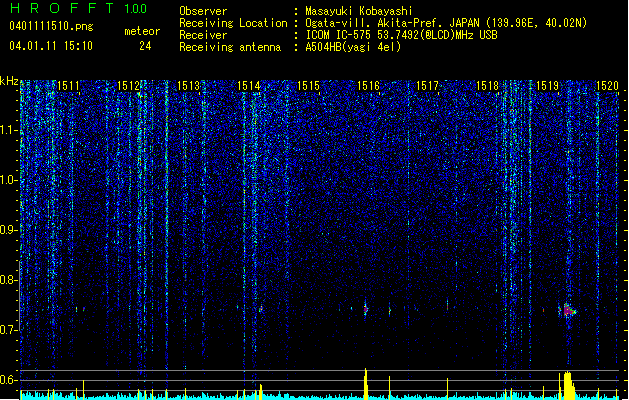Click the 0.9 kHz axis label
629x400 pixels.
[9, 230]
